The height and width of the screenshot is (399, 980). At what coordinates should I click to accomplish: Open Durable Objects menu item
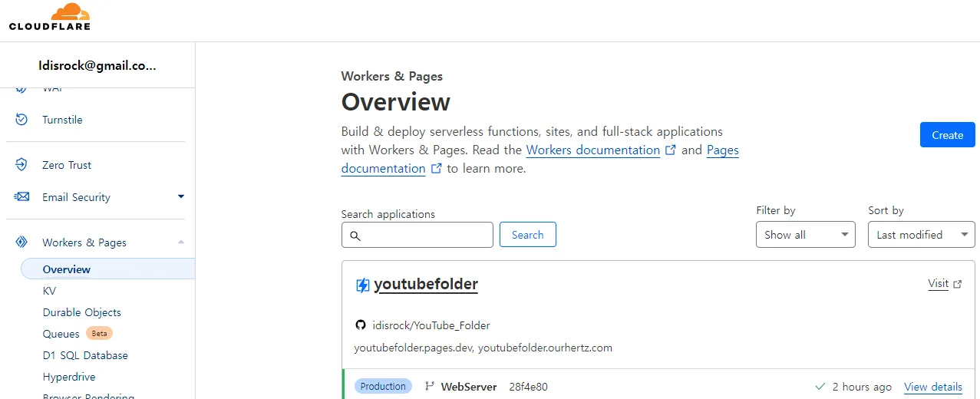[82, 312]
